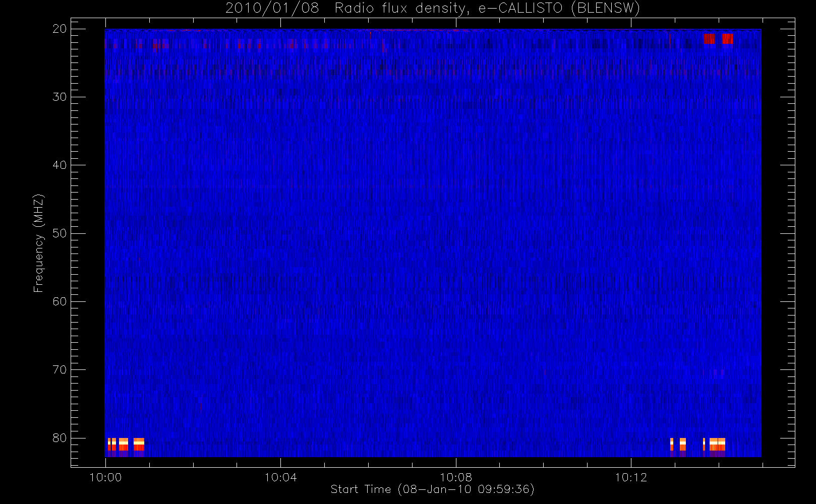816x504 pixels.
Task: Click the '60' frequency tick label
Action: pos(60,301)
